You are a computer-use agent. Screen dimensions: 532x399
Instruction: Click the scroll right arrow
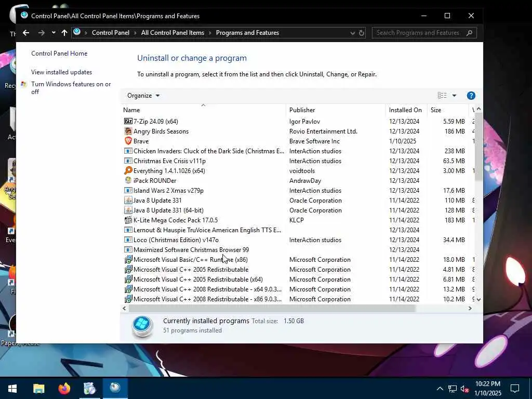click(x=470, y=309)
